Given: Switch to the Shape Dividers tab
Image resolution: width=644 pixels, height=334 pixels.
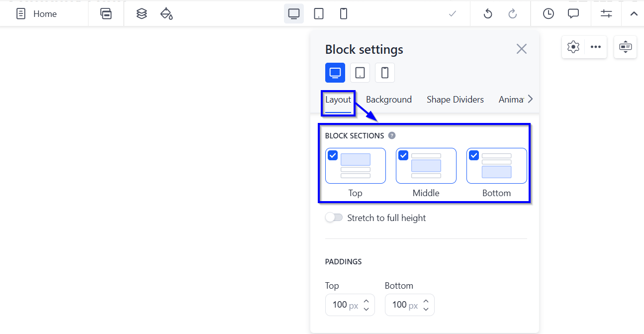Looking at the screenshot, I should coord(455,100).
